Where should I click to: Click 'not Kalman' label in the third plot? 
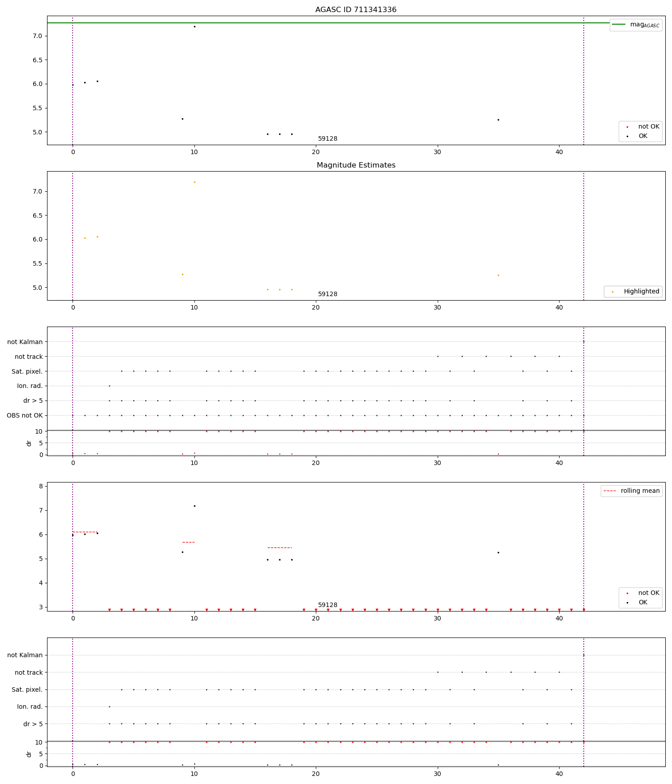coord(25,342)
